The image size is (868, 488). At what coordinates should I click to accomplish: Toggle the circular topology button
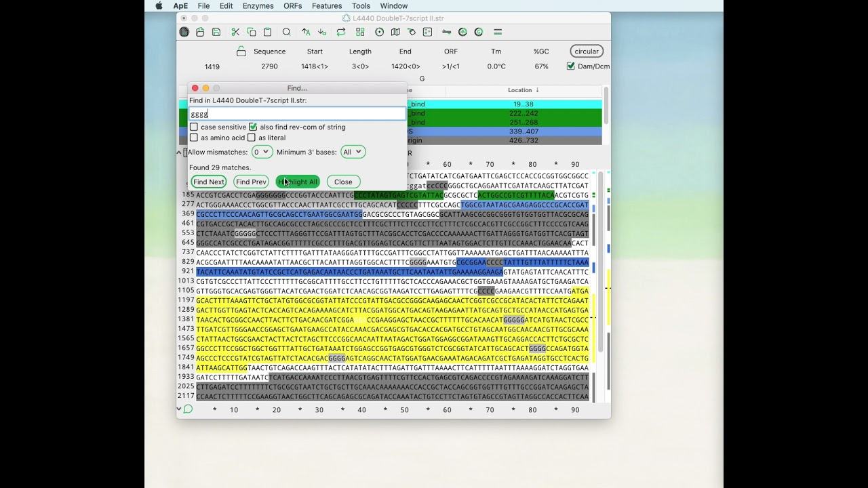[587, 52]
